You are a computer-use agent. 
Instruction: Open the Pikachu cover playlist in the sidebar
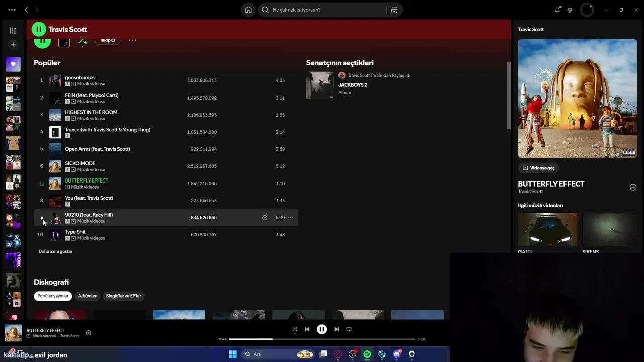(x=13, y=142)
